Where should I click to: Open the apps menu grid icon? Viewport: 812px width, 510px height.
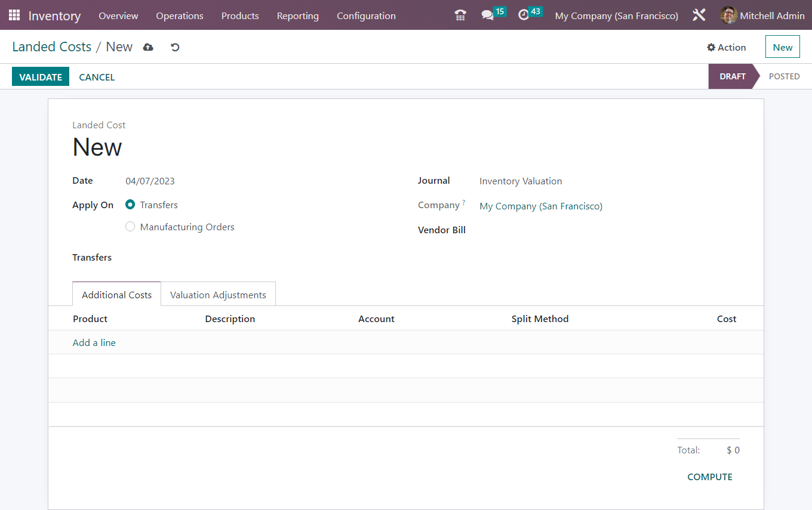13,15
